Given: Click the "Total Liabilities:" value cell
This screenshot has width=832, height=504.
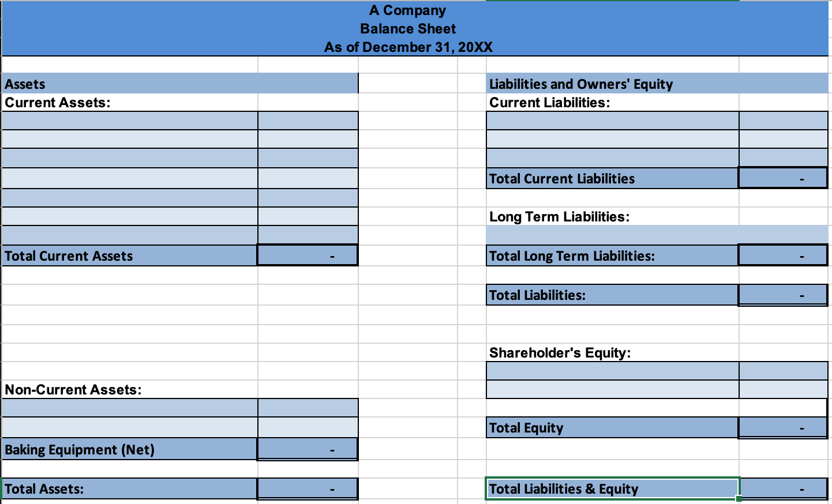Looking at the screenshot, I should [783, 295].
